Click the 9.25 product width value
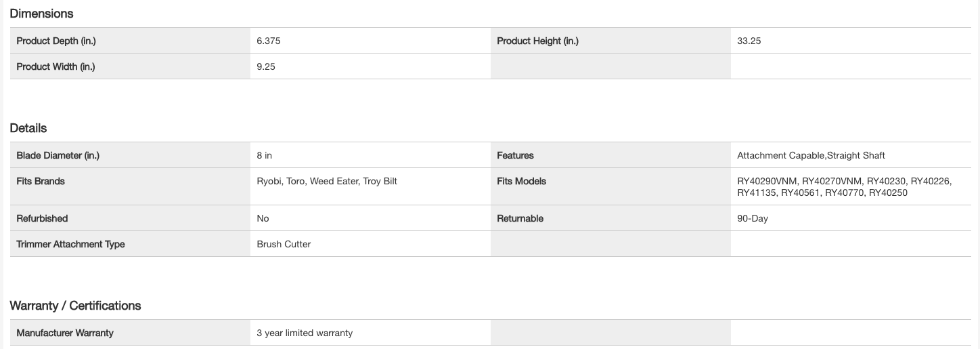 (x=266, y=66)
